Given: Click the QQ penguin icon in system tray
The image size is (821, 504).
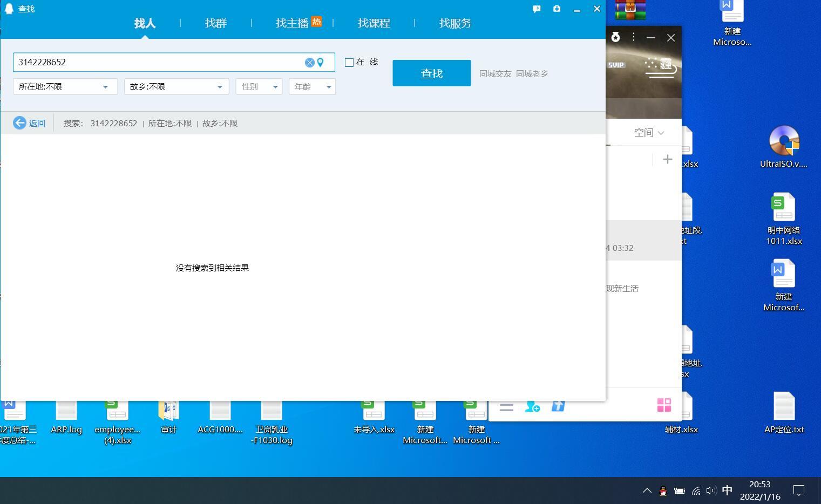Looking at the screenshot, I should [x=663, y=491].
